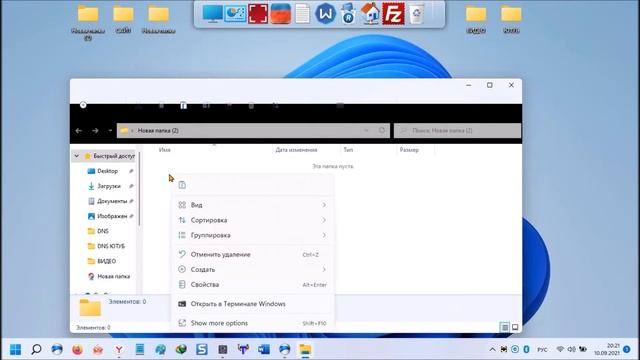
Task: Click the New (plus) toolbar button in Explorer
Action: pos(83,105)
